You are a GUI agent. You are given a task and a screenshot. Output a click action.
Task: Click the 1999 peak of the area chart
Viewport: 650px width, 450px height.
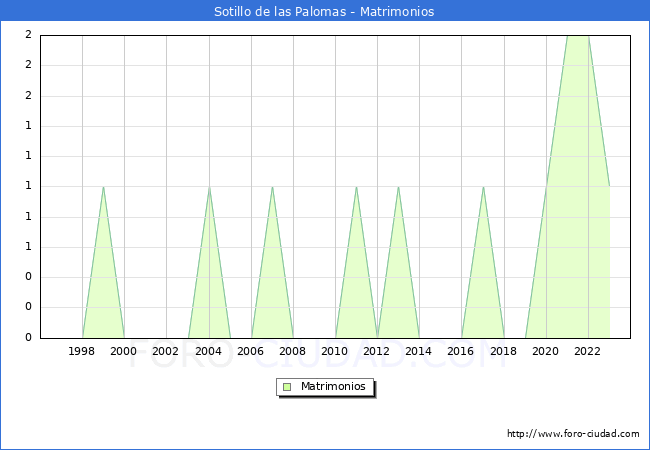[x=103, y=187]
